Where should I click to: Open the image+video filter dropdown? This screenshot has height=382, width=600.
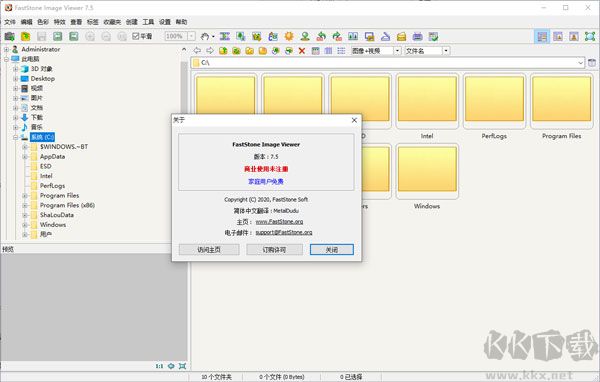(x=397, y=51)
